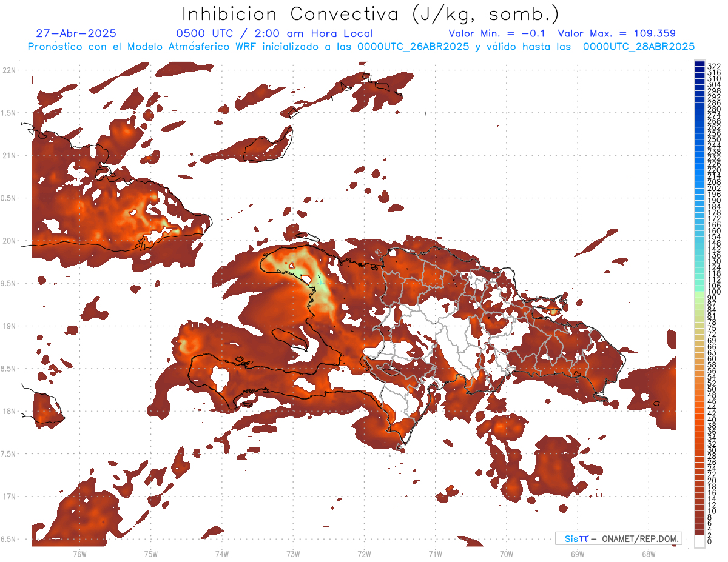Click the '70W' longitude label
Image resolution: width=728 pixels, height=562 pixels.
pyautogui.click(x=506, y=554)
